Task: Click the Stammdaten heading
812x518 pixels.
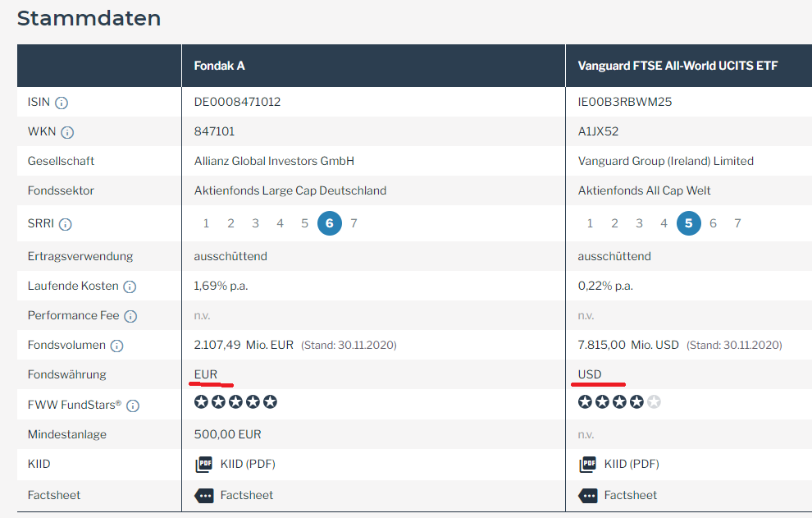Action: tap(89, 18)
